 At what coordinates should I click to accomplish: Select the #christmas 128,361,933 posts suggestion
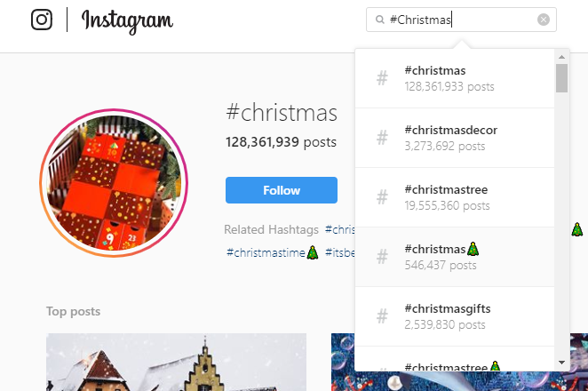coord(455,78)
